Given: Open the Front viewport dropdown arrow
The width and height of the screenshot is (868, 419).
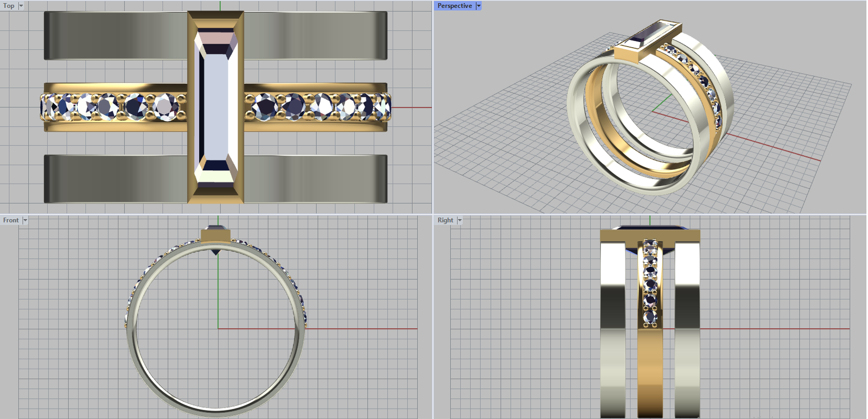Looking at the screenshot, I should coord(25,220).
